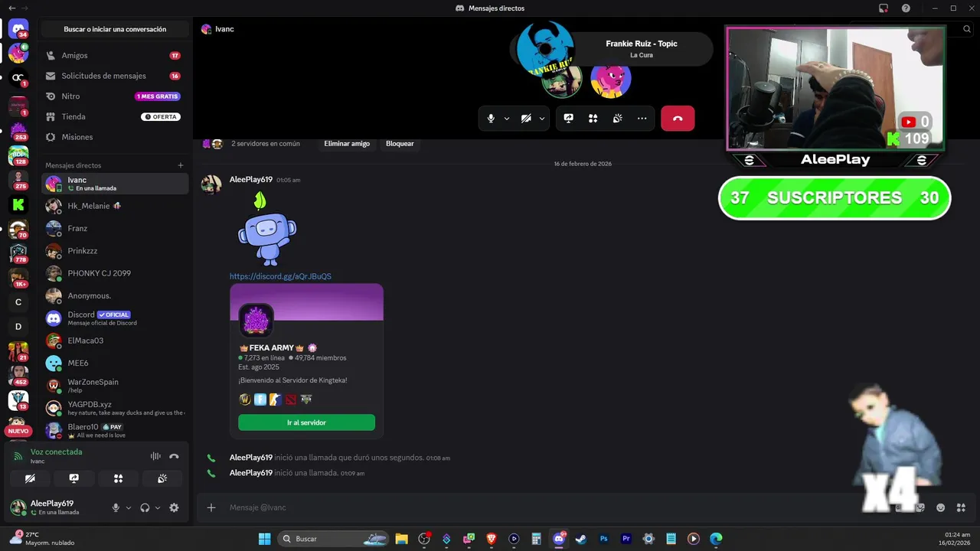Image resolution: width=980 pixels, height=551 pixels.
Task: Open the Amigos tab
Action: 113,56
